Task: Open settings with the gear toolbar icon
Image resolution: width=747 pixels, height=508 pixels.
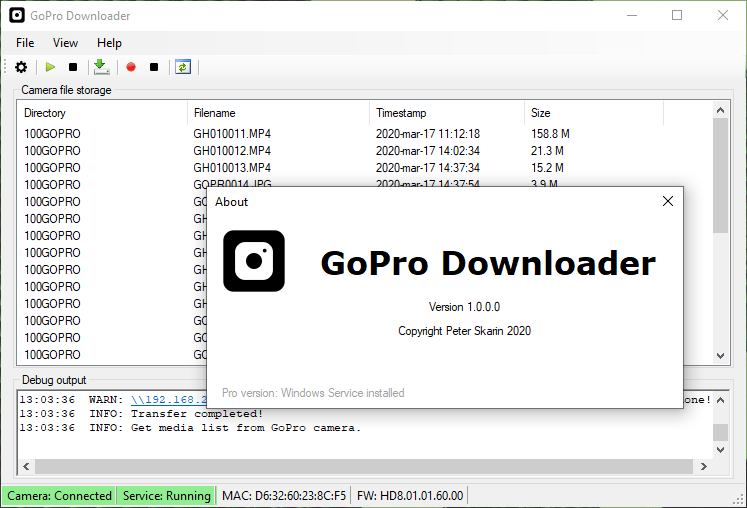Action: 21,67
